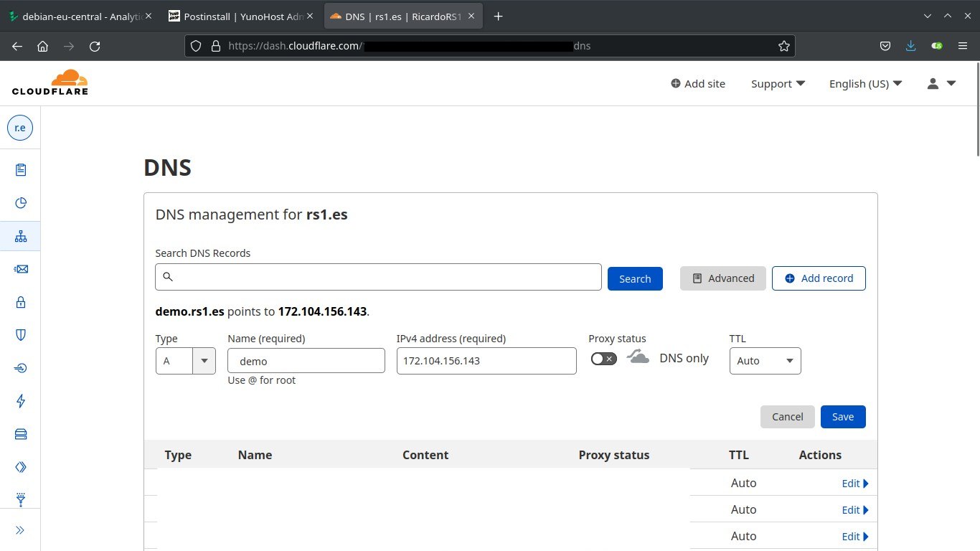The image size is (980, 551).
Task: Select the DNS network icon in sidebar
Action: (20, 236)
